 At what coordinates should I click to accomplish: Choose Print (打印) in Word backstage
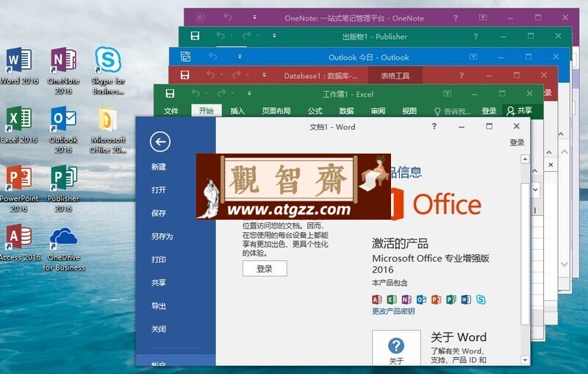[x=159, y=259]
